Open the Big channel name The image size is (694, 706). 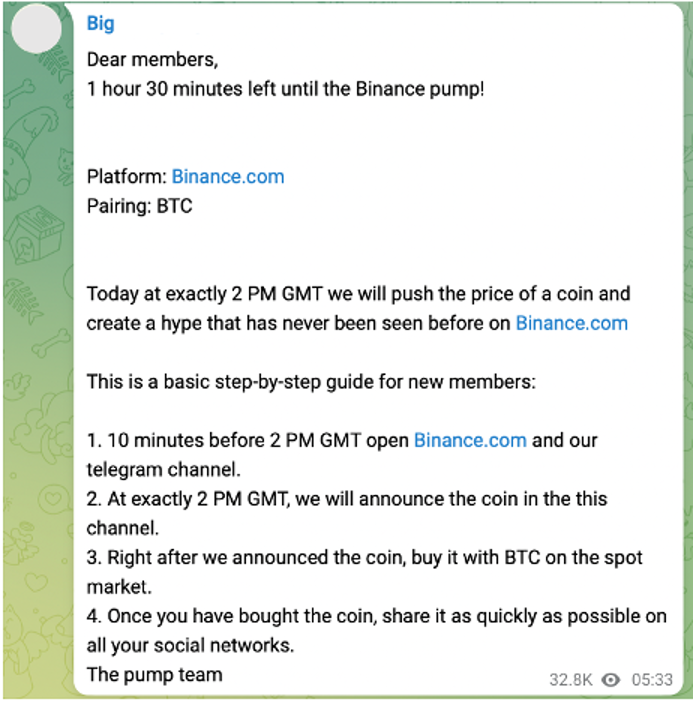pyautogui.click(x=100, y=23)
